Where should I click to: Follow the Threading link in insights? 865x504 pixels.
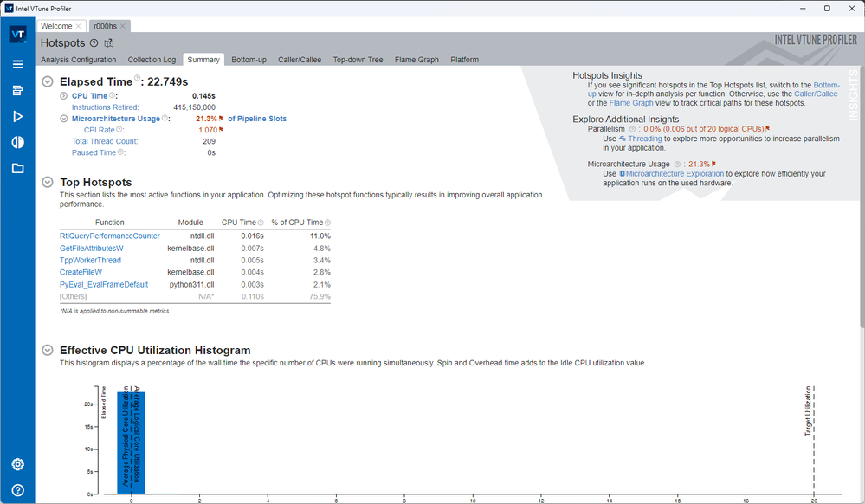click(645, 139)
